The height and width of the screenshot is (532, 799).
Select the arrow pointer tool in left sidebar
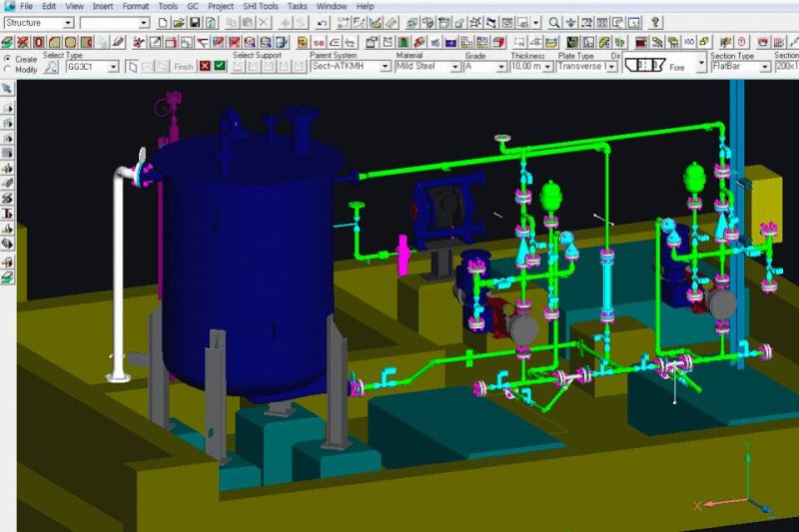tap(8, 90)
